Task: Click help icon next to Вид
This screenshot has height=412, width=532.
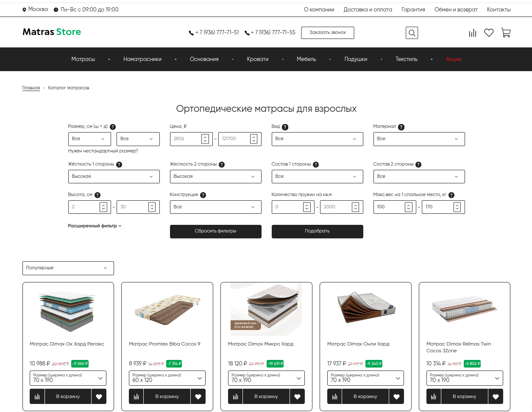Action: pos(285,127)
